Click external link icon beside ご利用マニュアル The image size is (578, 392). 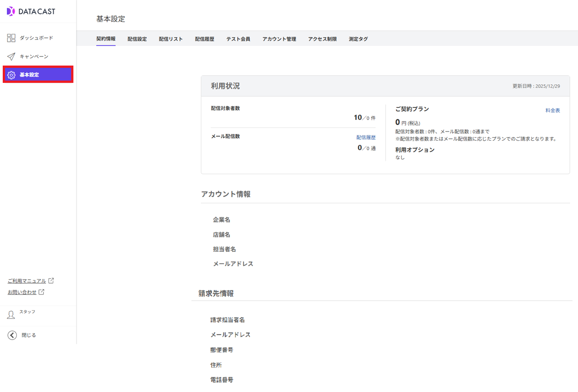(51, 280)
